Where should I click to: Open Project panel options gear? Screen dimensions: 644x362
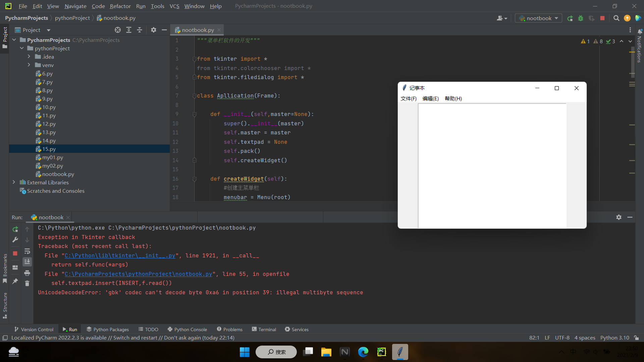[154, 30]
